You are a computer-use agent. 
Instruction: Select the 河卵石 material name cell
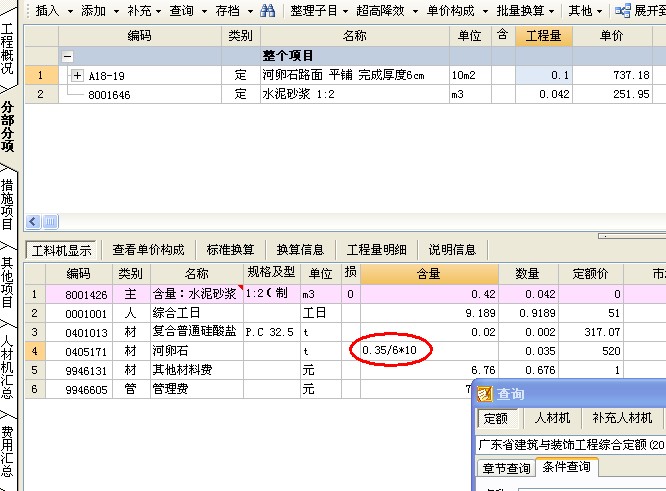point(197,351)
